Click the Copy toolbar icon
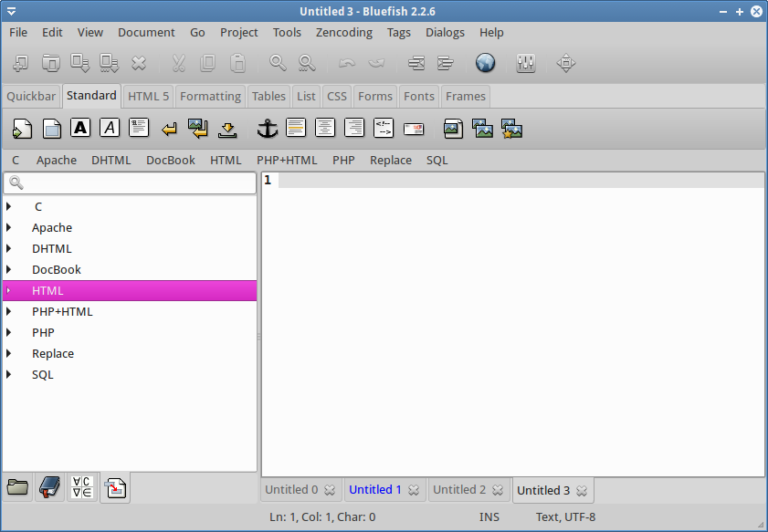This screenshot has height=532, width=768. click(207, 63)
